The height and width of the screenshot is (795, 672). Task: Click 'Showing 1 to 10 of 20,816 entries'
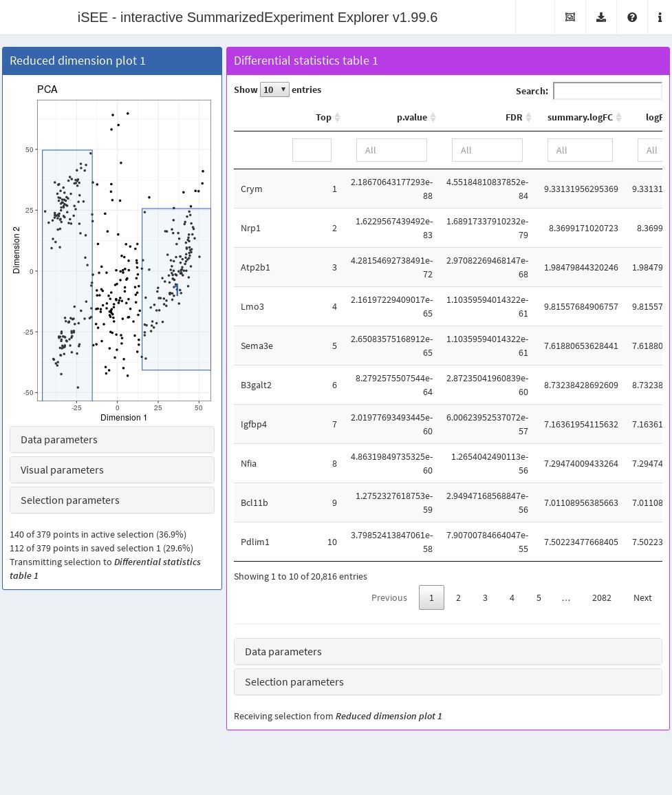pos(301,577)
